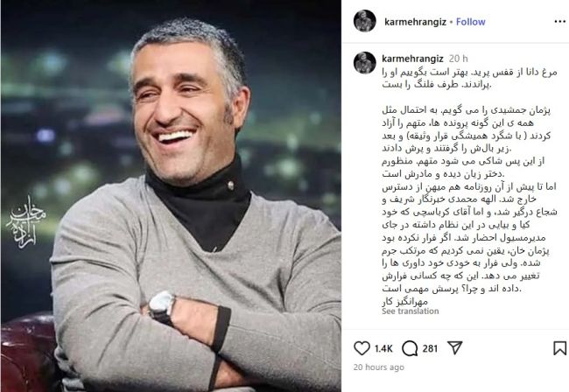Open the avatar beside the caption
The width and height of the screenshot is (569, 392).
coord(365,63)
